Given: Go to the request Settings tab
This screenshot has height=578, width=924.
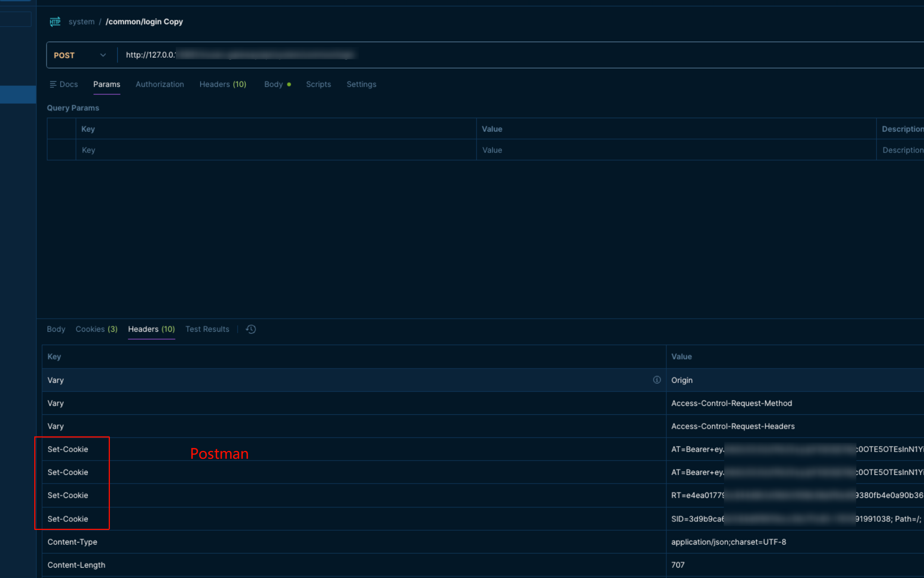Looking at the screenshot, I should (x=361, y=84).
